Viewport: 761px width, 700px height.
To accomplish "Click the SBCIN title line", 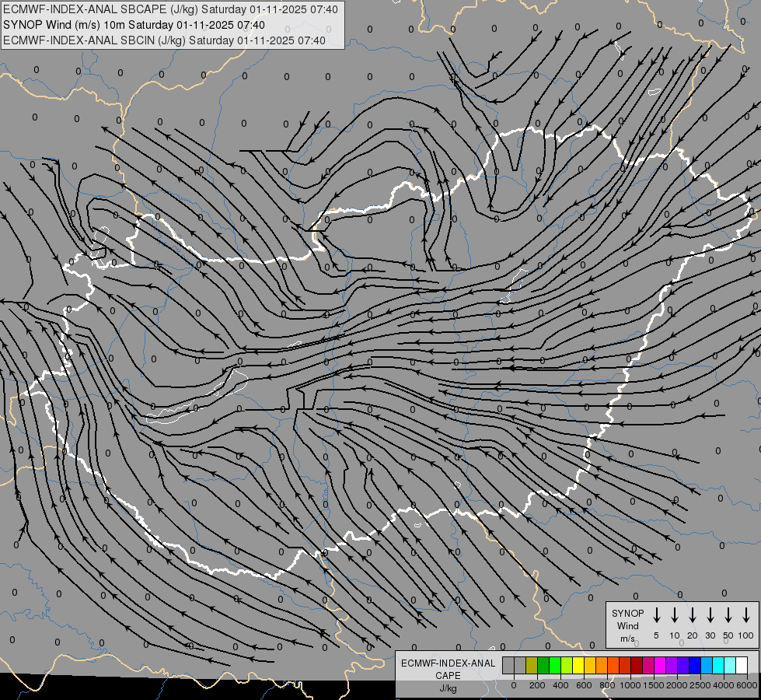I will tap(164, 40).
